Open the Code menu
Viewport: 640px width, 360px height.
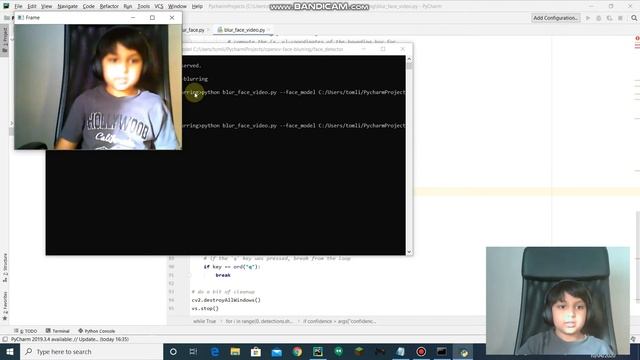(x=89, y=6)
